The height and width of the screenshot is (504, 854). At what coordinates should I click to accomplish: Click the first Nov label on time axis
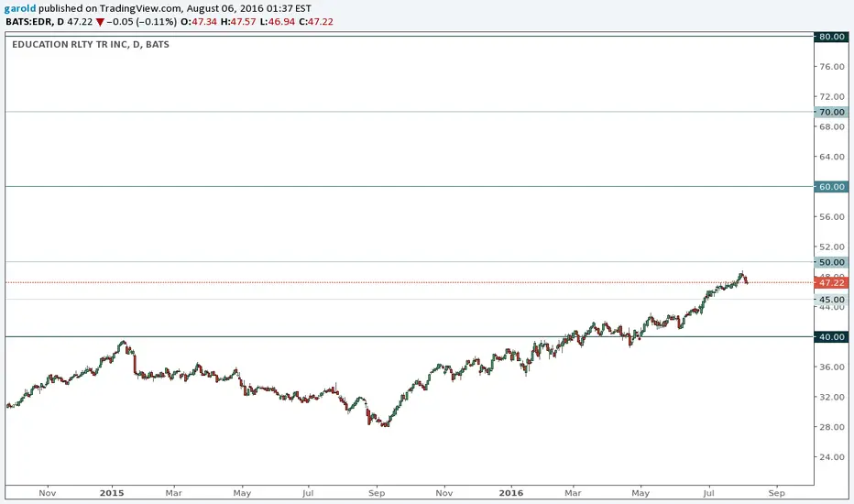tap(48, 493)
